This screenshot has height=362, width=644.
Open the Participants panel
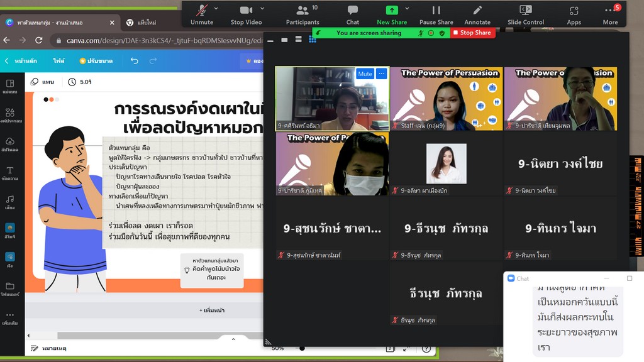303,15
